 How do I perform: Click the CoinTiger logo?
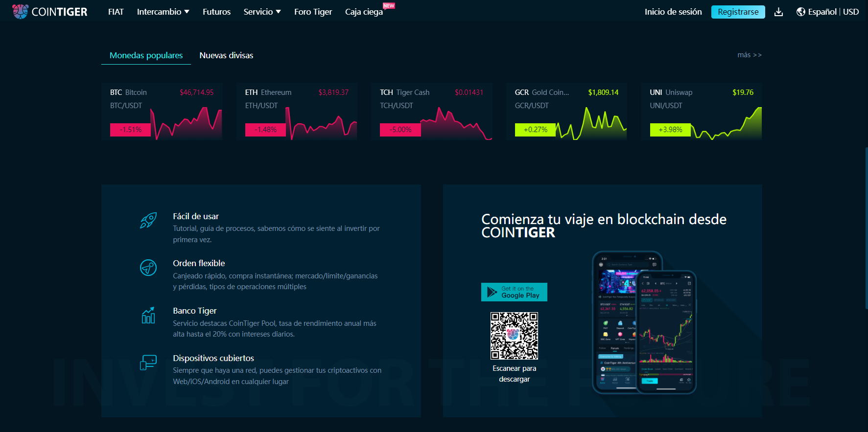tap(49, 12)
